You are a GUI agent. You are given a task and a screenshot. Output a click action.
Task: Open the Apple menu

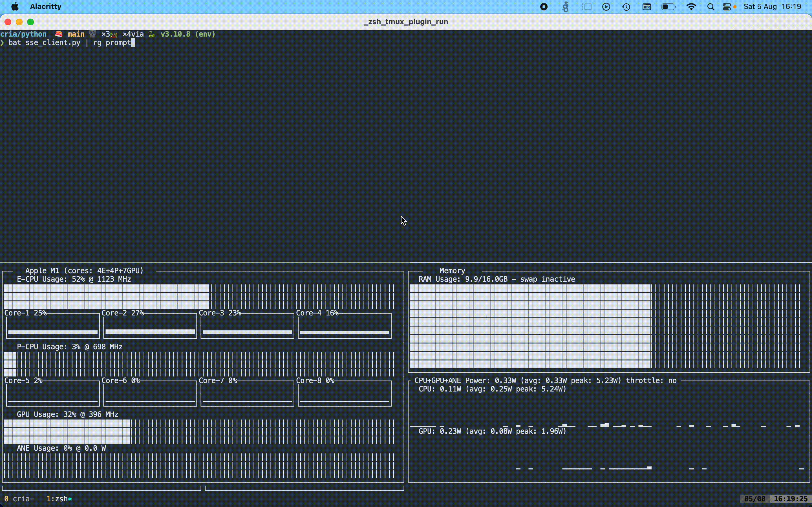pos(15,7)
